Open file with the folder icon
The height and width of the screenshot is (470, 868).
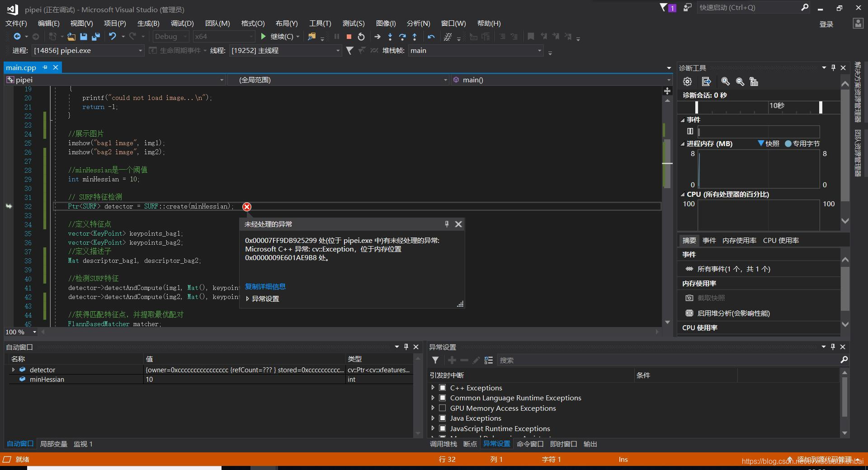click(71, 37)
